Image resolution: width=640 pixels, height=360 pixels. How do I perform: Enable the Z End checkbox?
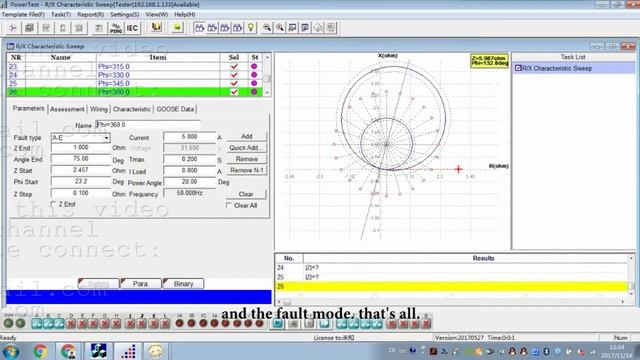53,204
